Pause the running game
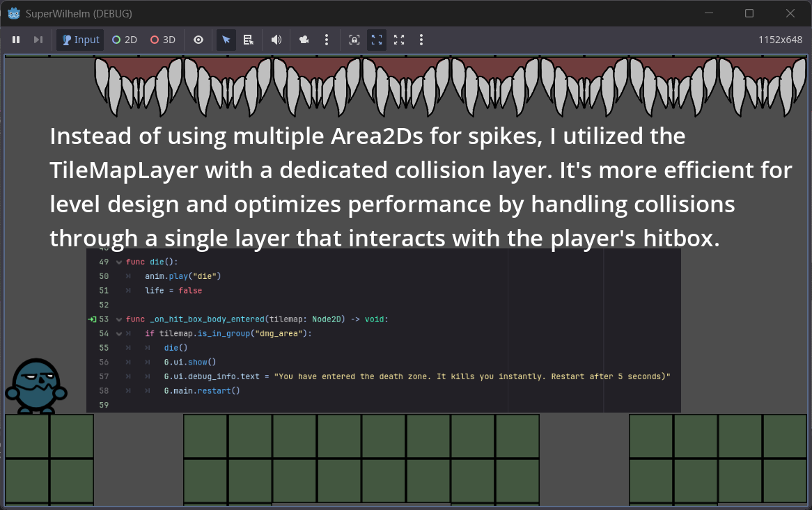This screenshot has height=510, width=812. 16,40
